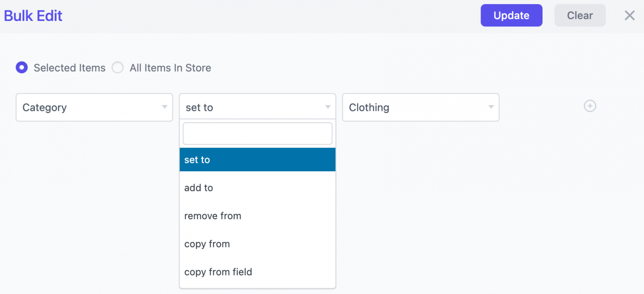Open the Clothing value dropdown
Image resolution: width=644 pixels, height=294 pixels.
click(x=421, y=107)
